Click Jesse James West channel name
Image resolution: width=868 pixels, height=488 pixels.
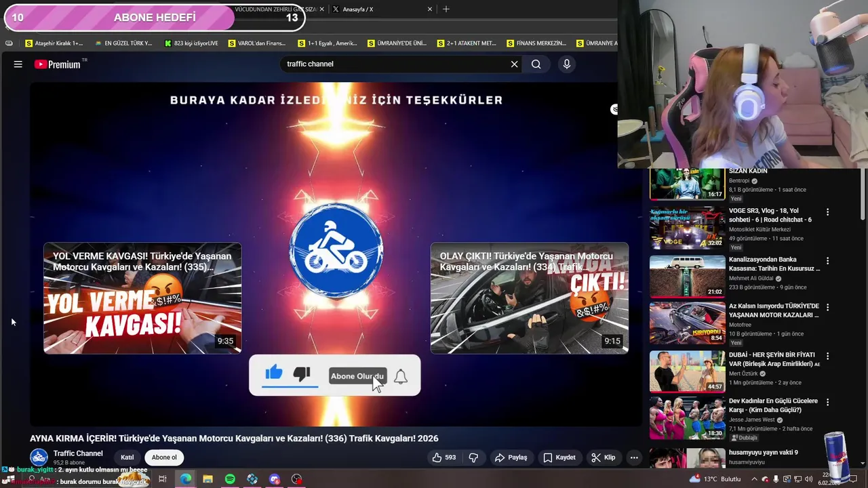pyautogui.click(x=753, y=420)
